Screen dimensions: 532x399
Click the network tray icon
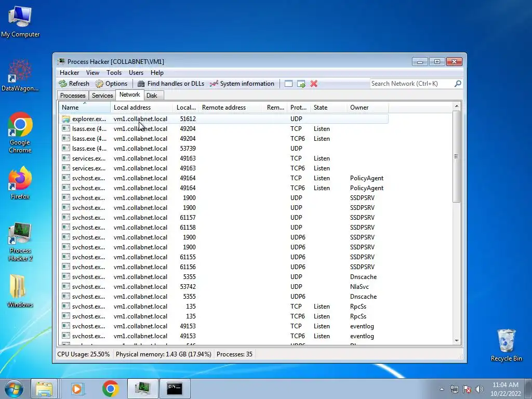[x=454, y=389]
